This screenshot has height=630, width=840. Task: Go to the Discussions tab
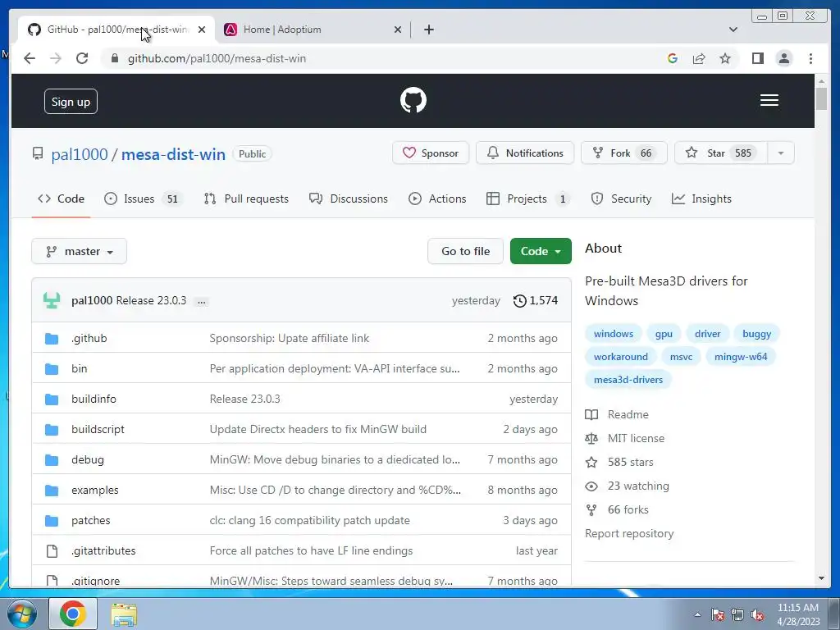348,199
